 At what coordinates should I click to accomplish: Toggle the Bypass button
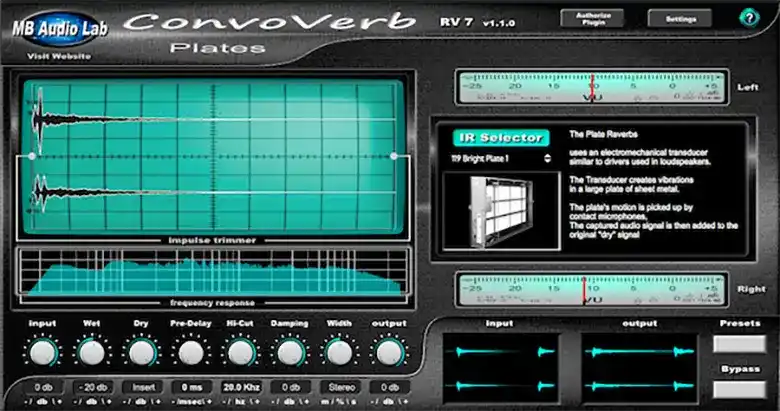coord(739,390)
